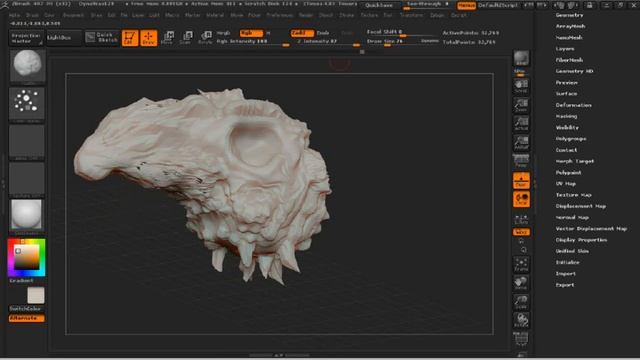Image resolution: width=640 pixels, height=360 pixels.
Task: Pick a color in the color picker square
Action: 27,257
